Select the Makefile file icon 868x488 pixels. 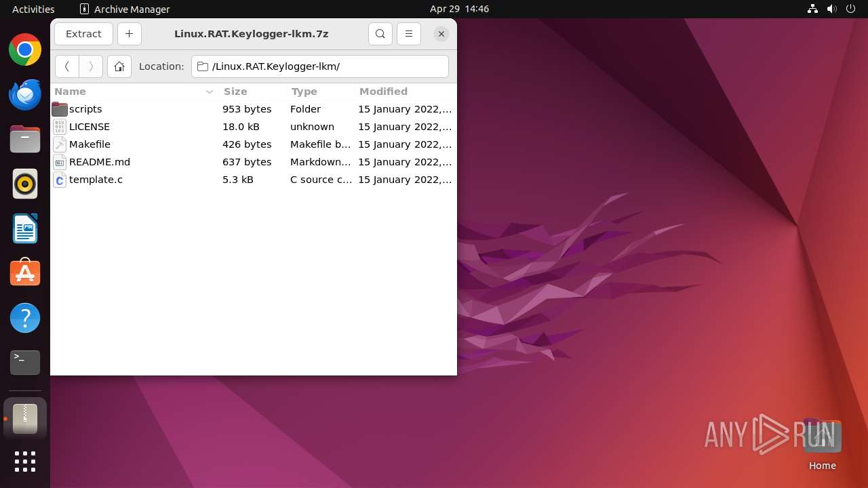[x=60, y=144]
